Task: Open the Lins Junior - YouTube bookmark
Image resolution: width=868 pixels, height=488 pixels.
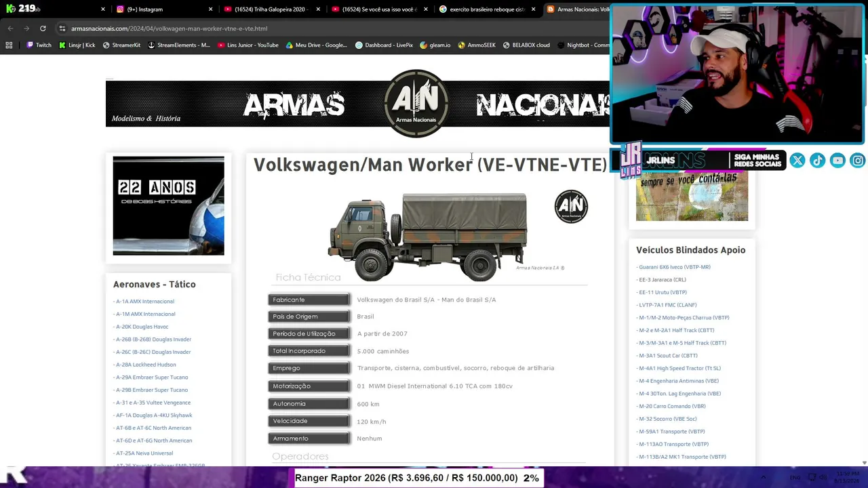Action: pyautogui.click(x=248, y=45)
